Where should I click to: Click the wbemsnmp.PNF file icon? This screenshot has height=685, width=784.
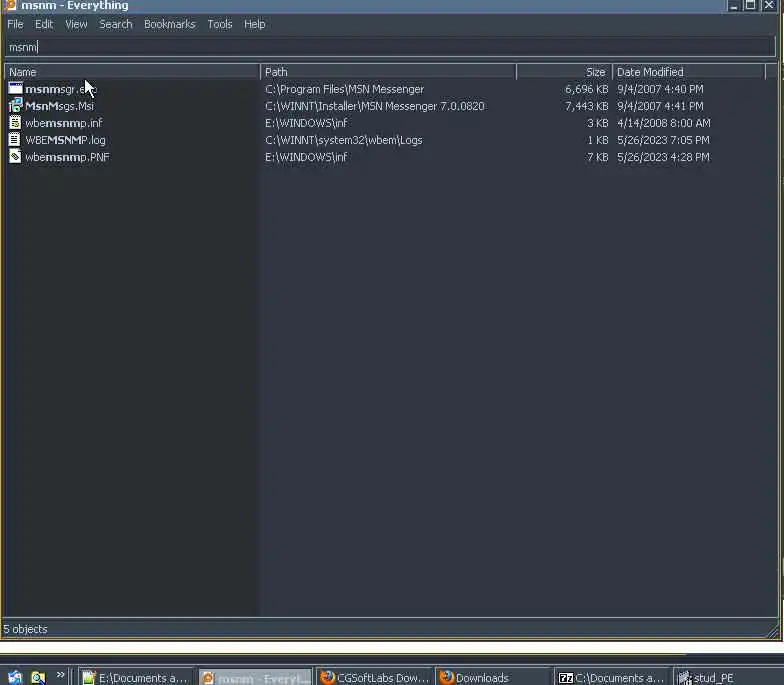[15, 156]
